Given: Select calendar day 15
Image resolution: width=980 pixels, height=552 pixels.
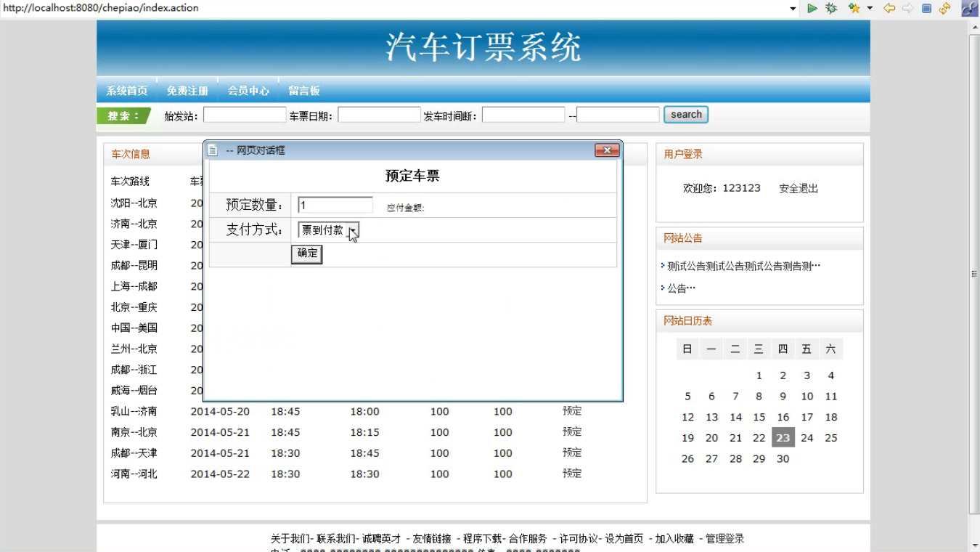Looking at the screenshot, I should point(759,417).
